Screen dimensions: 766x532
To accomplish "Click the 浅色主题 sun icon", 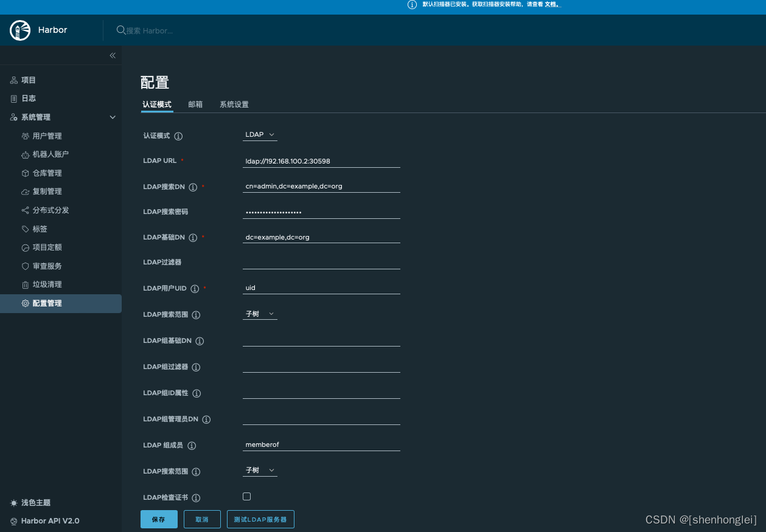I will pyautogui.click(x=14, y=503).
